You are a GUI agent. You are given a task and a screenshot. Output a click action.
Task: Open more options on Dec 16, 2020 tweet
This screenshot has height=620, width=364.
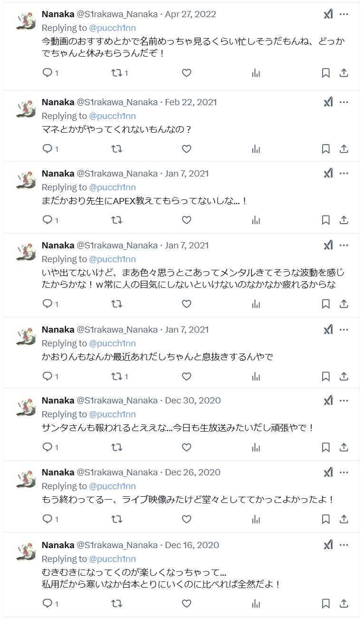click(344, 545)
